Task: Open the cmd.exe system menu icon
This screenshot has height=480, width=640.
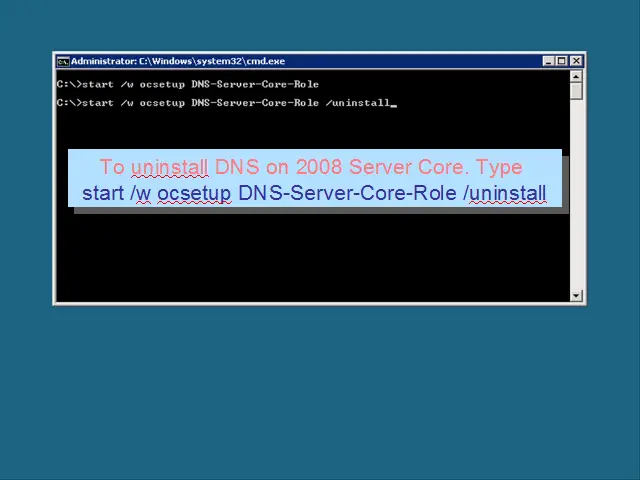Action: pyautogui.click(x=63, y=62)
